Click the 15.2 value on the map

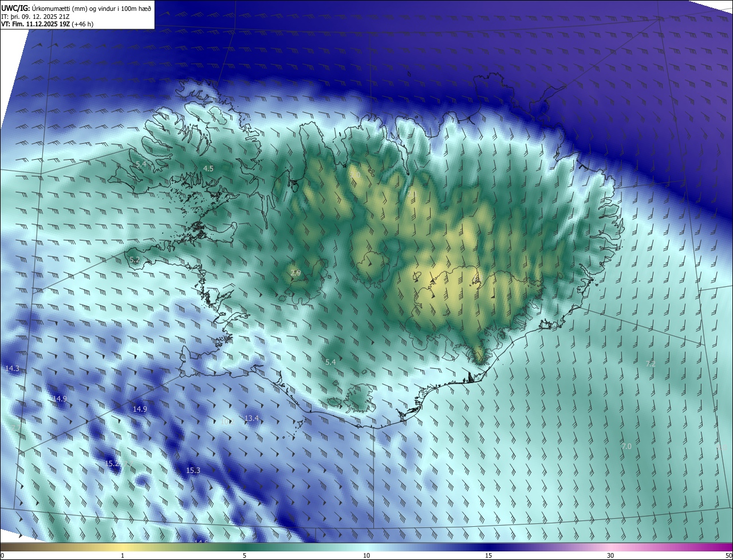[113, 463]
